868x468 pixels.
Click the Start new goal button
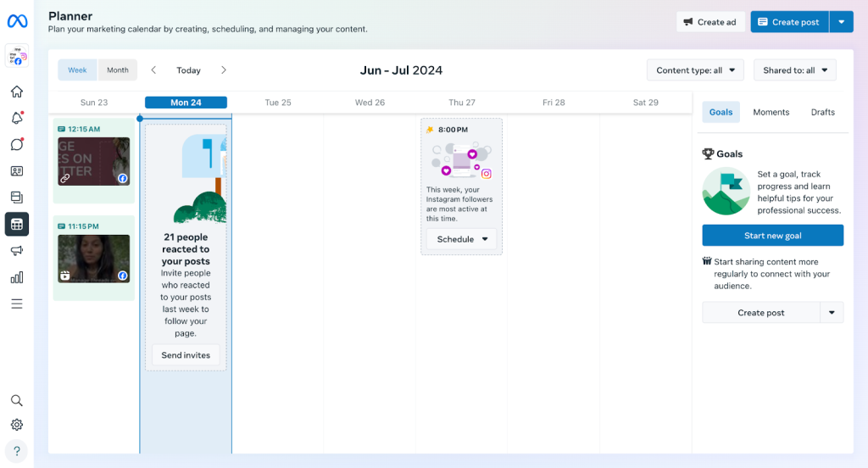click(x=772, y=236)
